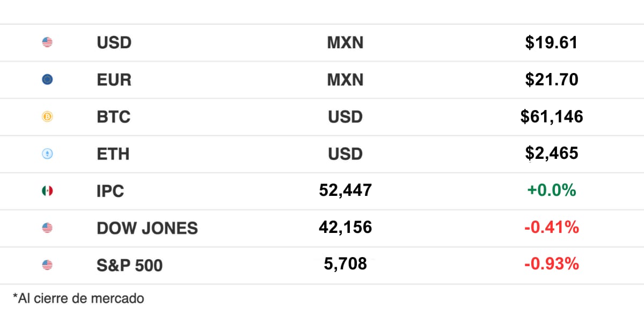Click the Mexico flag icon beside IPC
644x322 pixels.
(47, 191)
